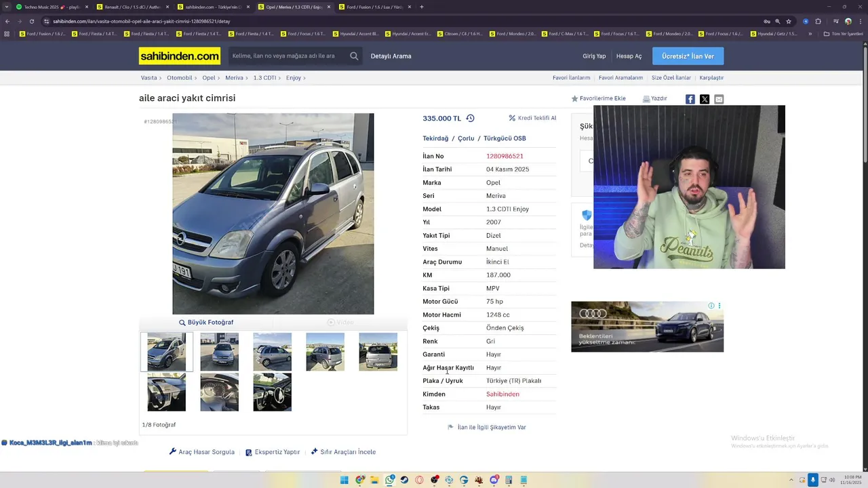Screen dimensions: 868x488
Task: Select rear-view car thumbnail with open trunk
Action: pyautogui.click(x=378, y=352)
